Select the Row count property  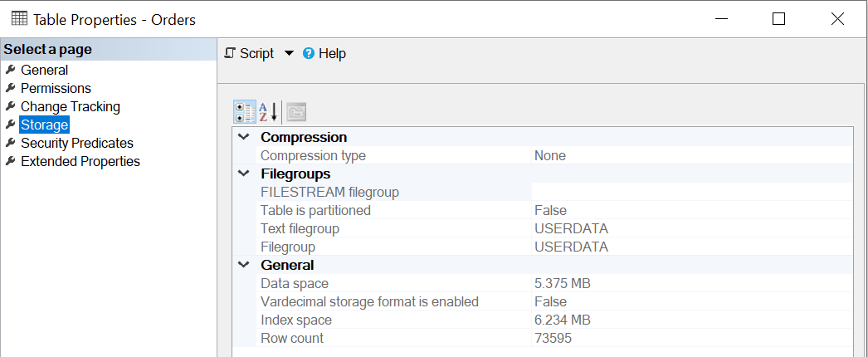(x=292, y=338)
